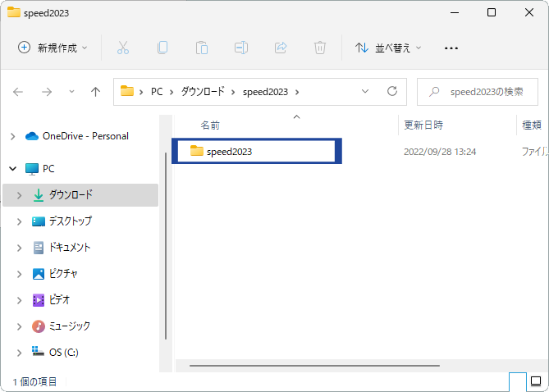The image size is (549, 392).
Task: Sort files by the 名前 column header
Action: tap(211, 125)
